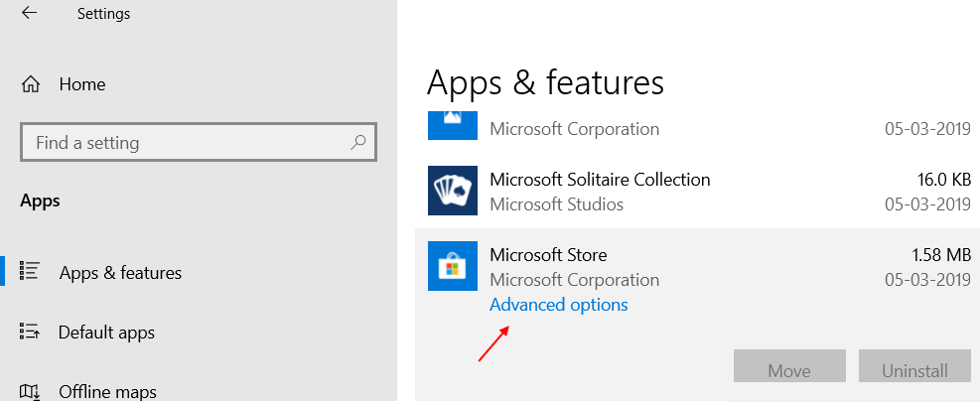980x404 pixels.
Task: Open Offline maps in the sidebar
Action: tap(107, 392)
